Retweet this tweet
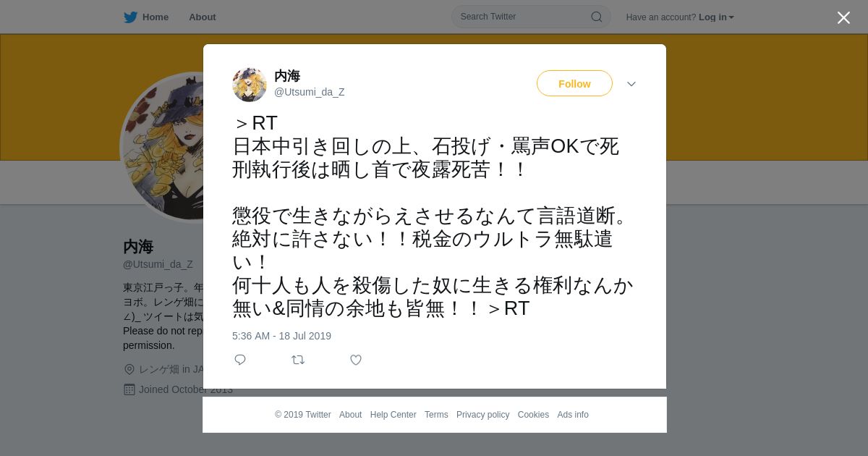 pyautogui.click(x=298, y=360)
